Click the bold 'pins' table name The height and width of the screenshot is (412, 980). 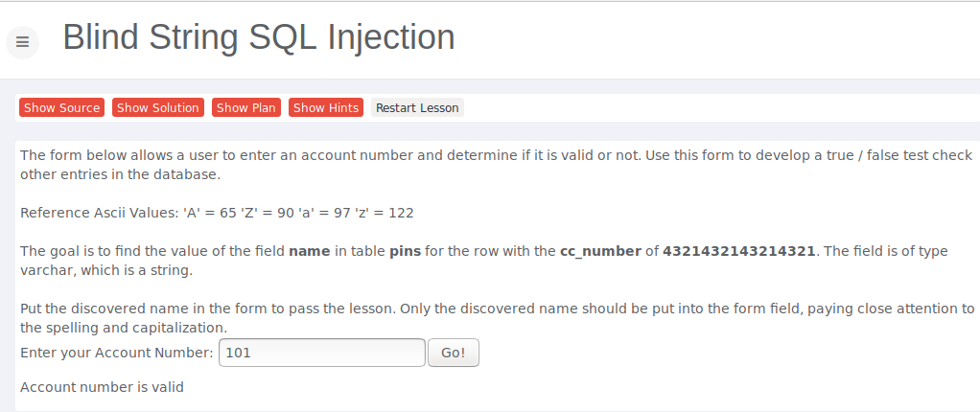coord(405,251)
